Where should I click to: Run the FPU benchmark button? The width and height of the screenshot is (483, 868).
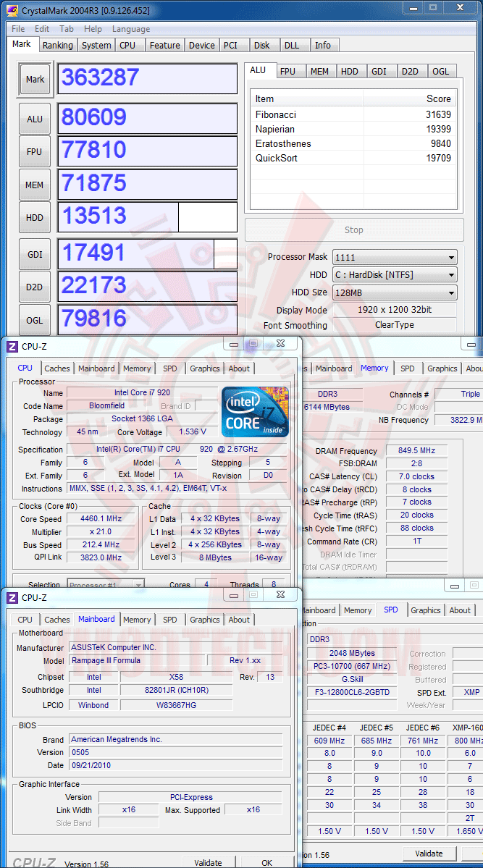34,152
